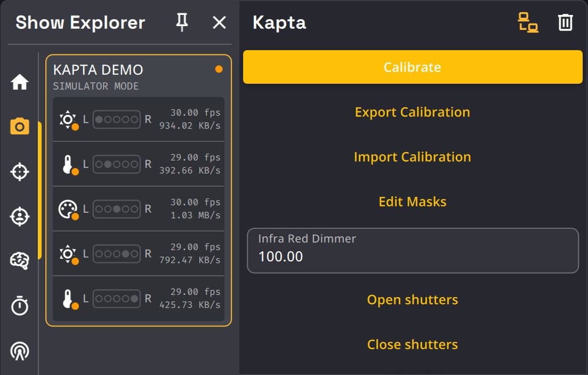
Task: Delete Kapta using the trash icon
Action: (x=565, y=22)
